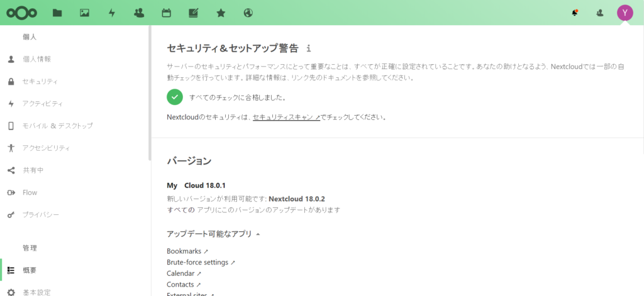This screenshot has width=644, height=296.
Task: Click the notifications bell icon
Action: coord(575,13)
